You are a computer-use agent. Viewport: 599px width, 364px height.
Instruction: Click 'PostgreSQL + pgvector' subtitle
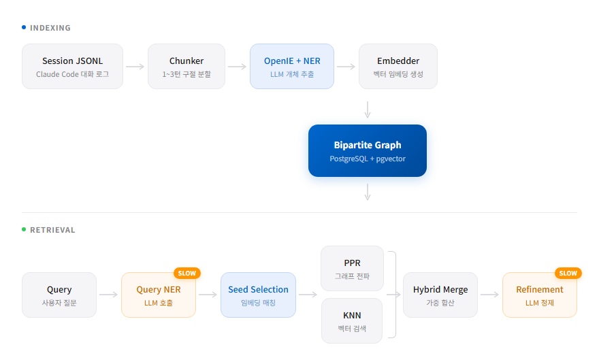(x=368, y=159)
